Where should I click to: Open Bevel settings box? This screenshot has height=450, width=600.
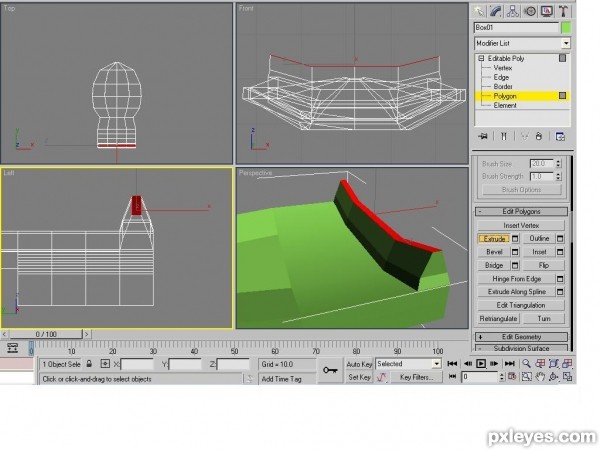515,252
